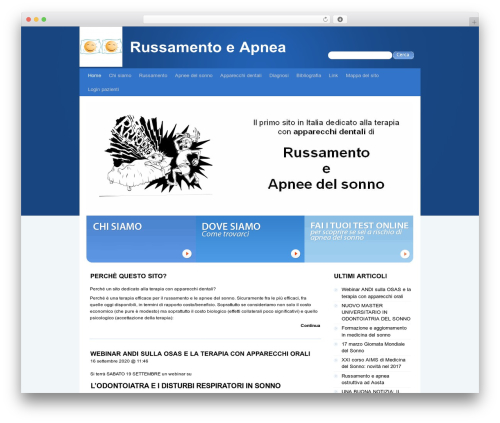Open Login pazienti menu item
500x423 pixels.
[x=103, y=89]
